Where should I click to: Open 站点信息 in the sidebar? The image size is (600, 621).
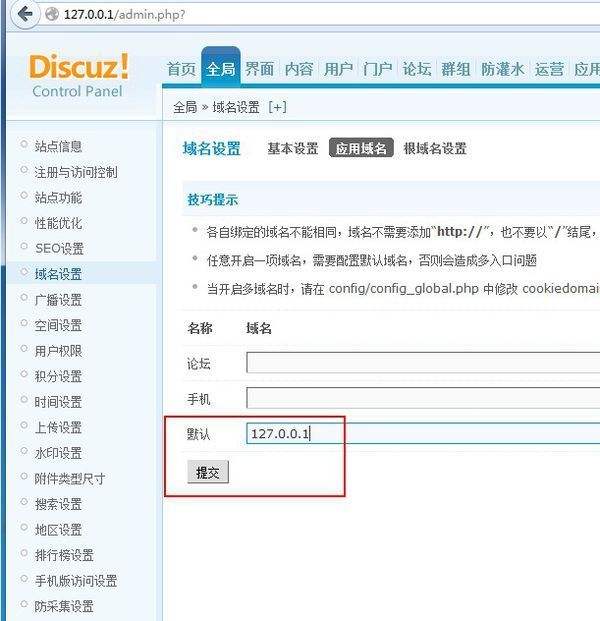58,146
